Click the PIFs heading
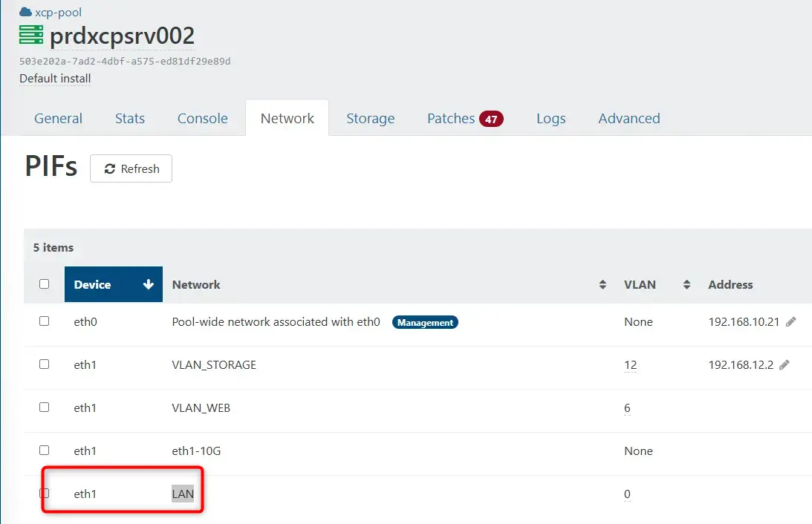Viewport: 812px width, 524px height. point(51,166)
